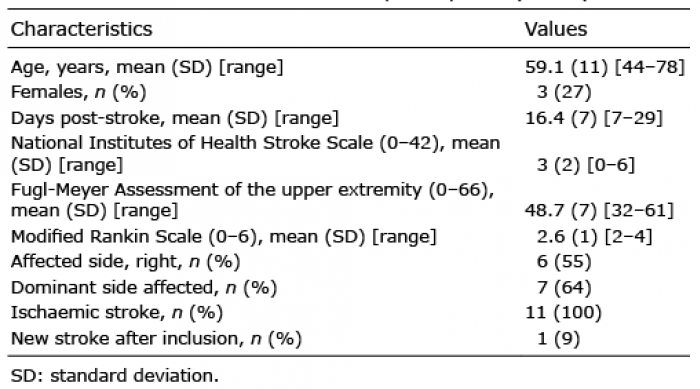Click the Values column header

pyautogui.click(x=555, y=29)
